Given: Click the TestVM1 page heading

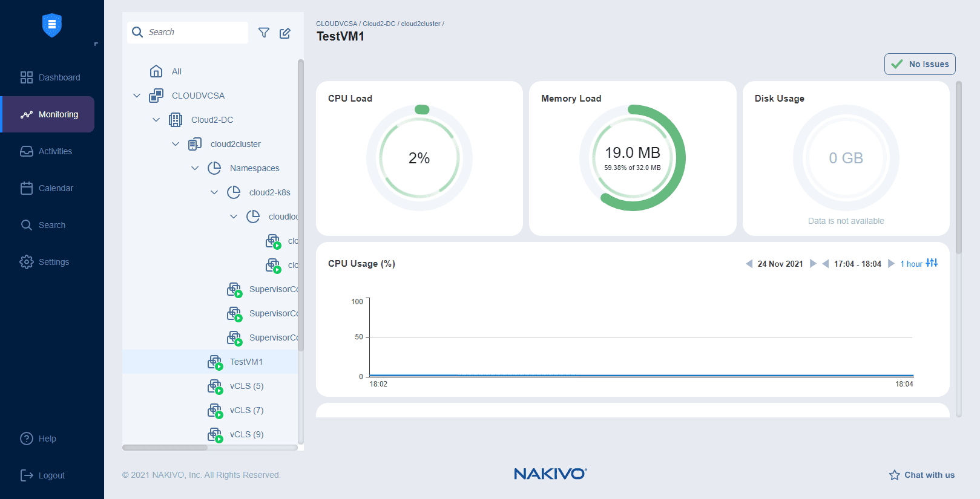Looking at the screenshot, I should (x=341, y=36).
